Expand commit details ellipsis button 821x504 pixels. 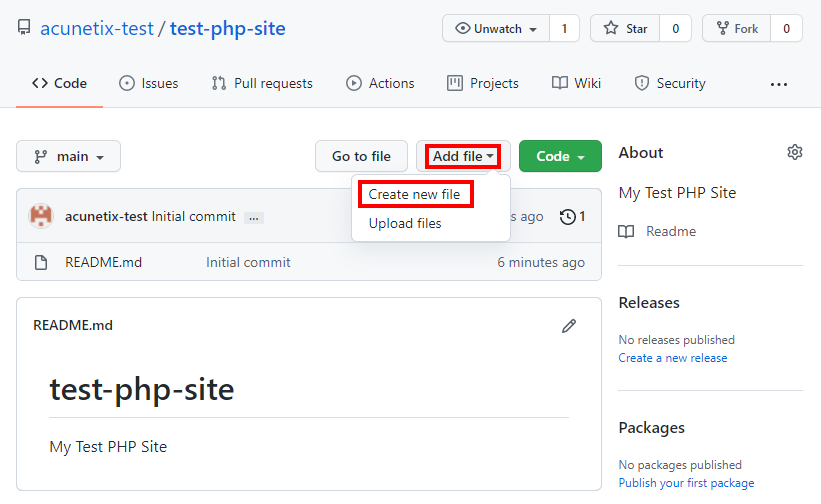254,218
